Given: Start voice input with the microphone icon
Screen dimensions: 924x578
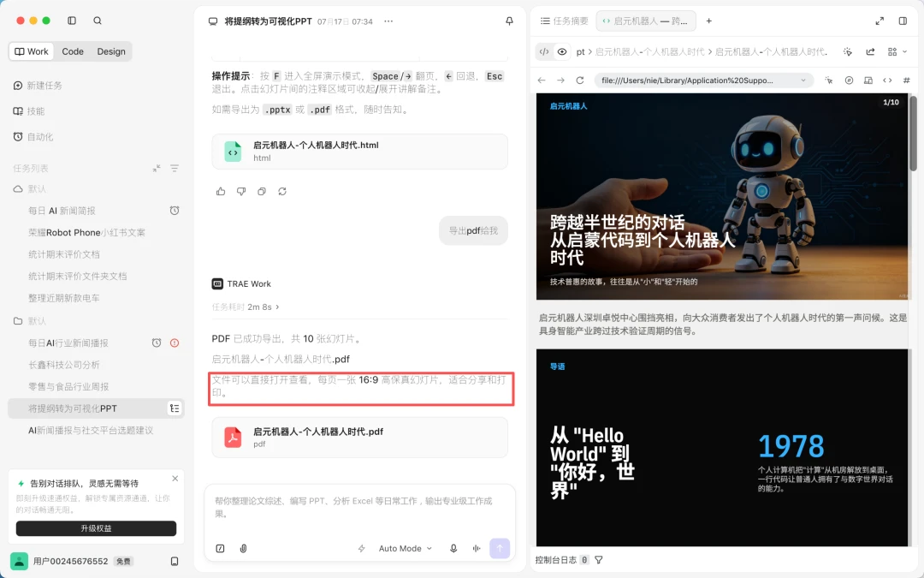Looking at the screenshot, I should click(453, 548).
